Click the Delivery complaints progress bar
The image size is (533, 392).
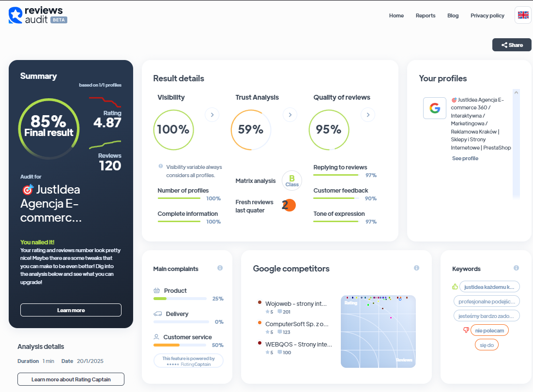181,322
